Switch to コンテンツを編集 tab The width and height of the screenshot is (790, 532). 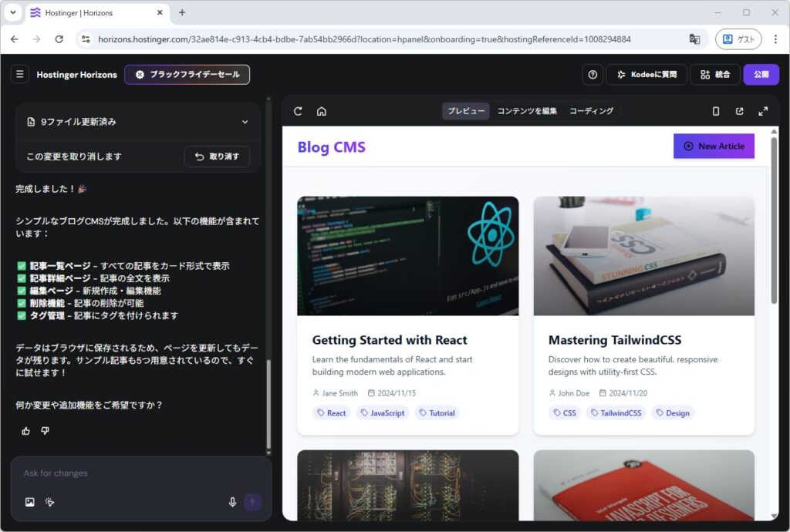click(527, 111)
